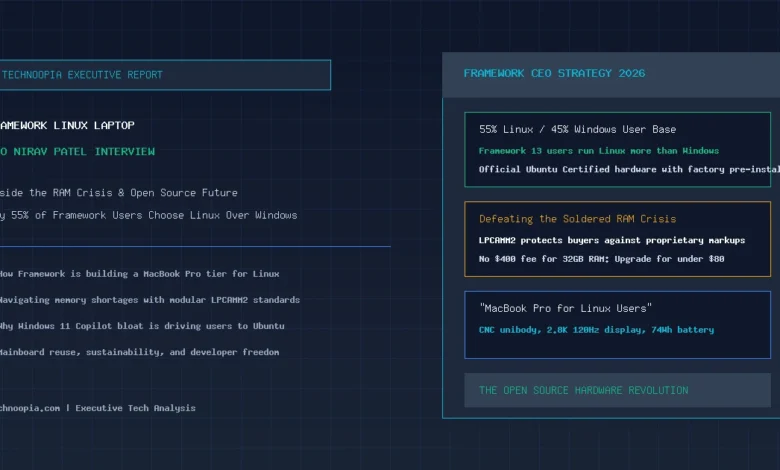This screenshot has width=780, height=470.
Task: Select 'memory shortages with modular LPCAMM2' bullet
Action: coord(150,300)
